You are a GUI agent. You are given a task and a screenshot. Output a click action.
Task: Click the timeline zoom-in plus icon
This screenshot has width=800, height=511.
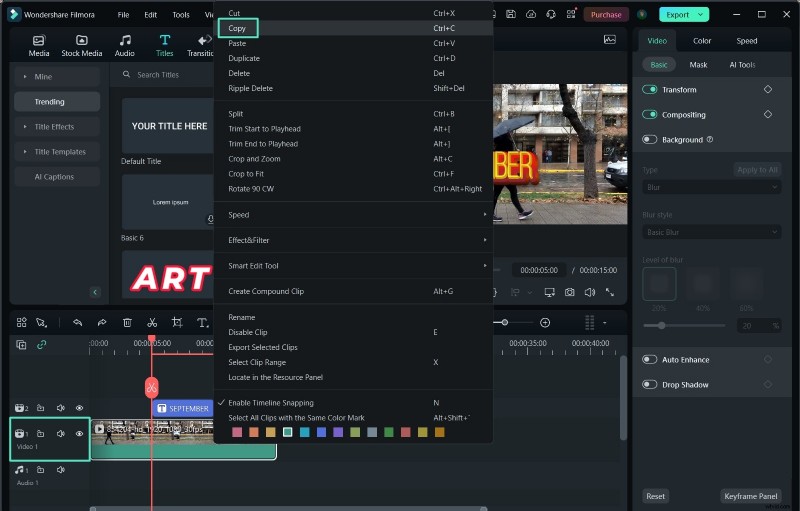click(x=545, y=322)
